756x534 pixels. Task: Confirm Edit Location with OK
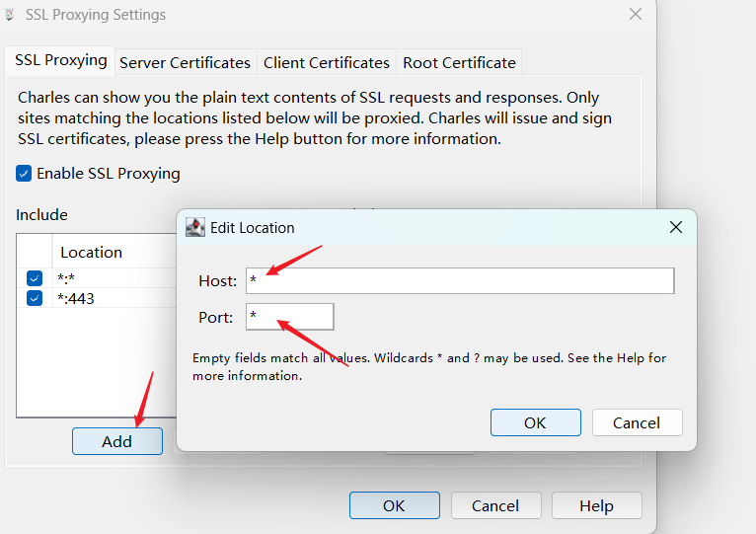(536, 422)
